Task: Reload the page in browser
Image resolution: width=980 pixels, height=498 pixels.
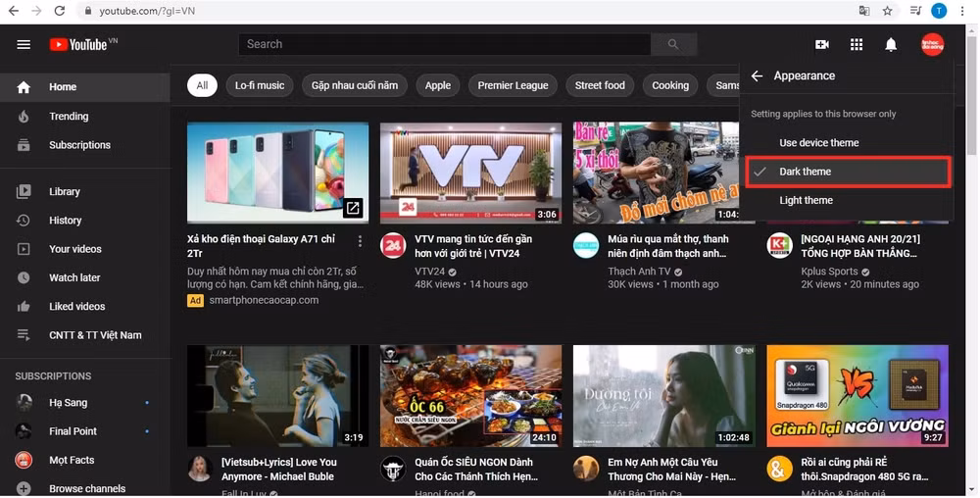Action: 60,11
